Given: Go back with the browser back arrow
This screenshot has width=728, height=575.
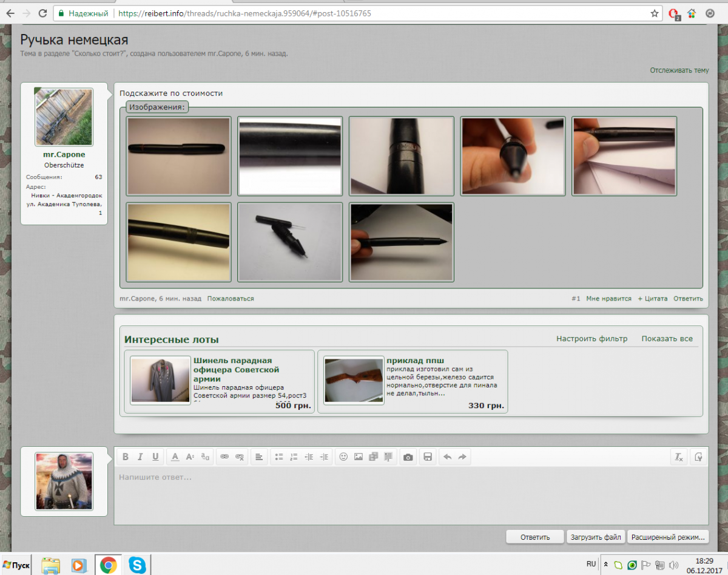Looking at the screenshot, I should 10,13.
